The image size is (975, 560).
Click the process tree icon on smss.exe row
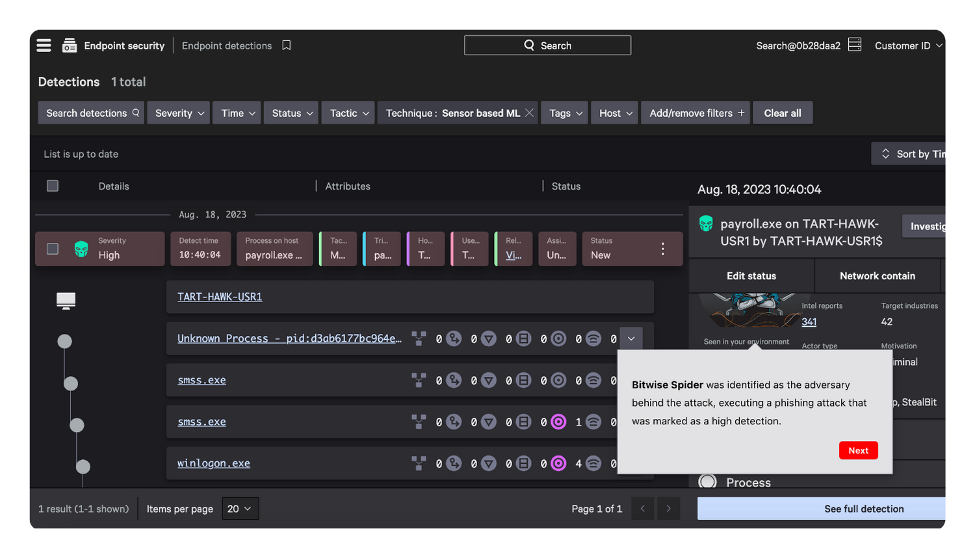coord(419,380)
